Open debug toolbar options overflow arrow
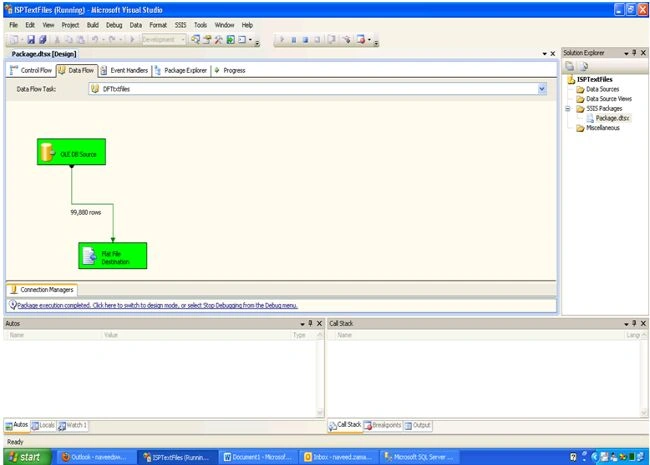Viewport: 650px width, 465px height. tap(376, 42)
